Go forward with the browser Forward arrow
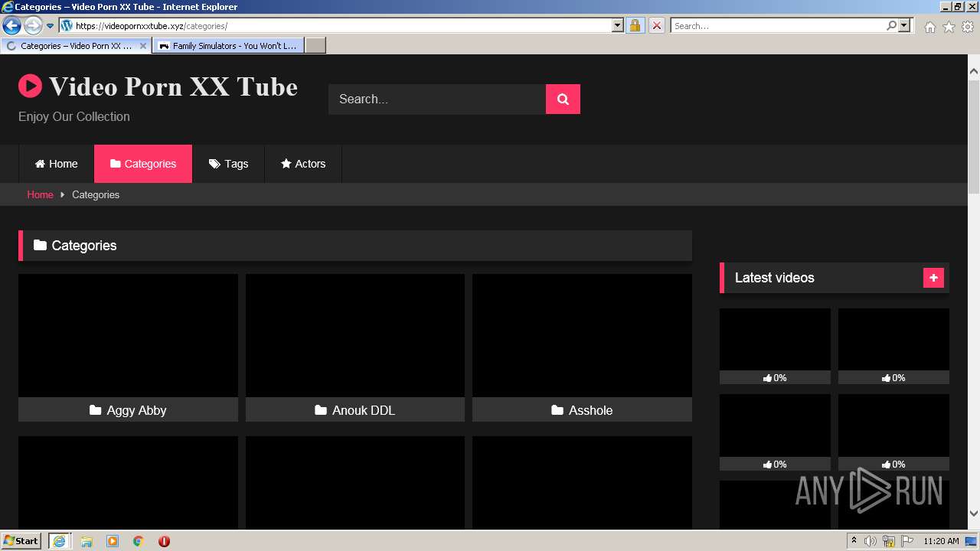The height and width of the screenshot is (551, 980). pos(33,26)
